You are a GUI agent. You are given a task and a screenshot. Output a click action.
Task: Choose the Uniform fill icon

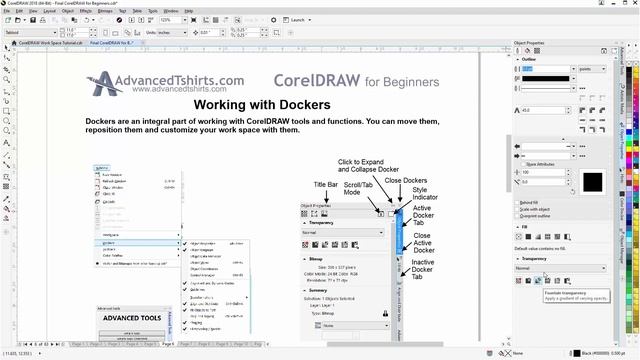528,237
